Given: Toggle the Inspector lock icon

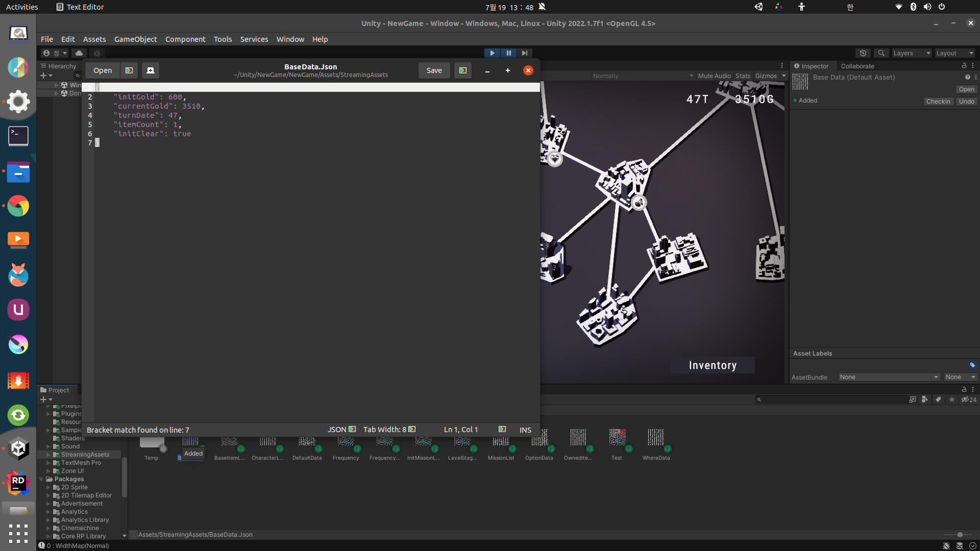Looking at the screenshot, I should (964, 65).
